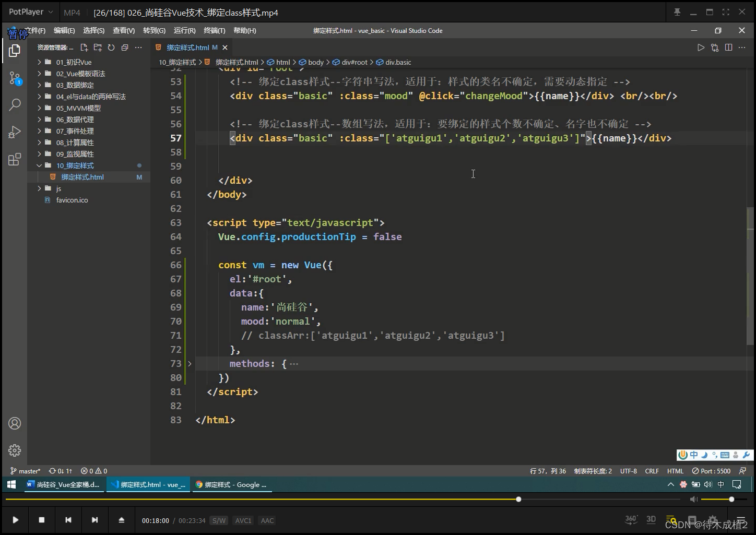This screenshot has width=756, height=535.
Task: Show hidden tray icons chevron
Action: pyautogui.click(x=670, y=484)
